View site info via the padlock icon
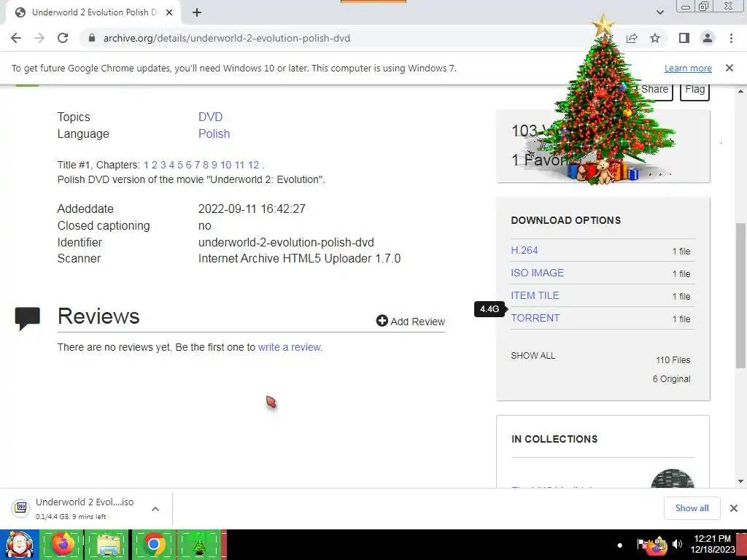This screenshot has height=560, width=747. (x=92, y=38)
